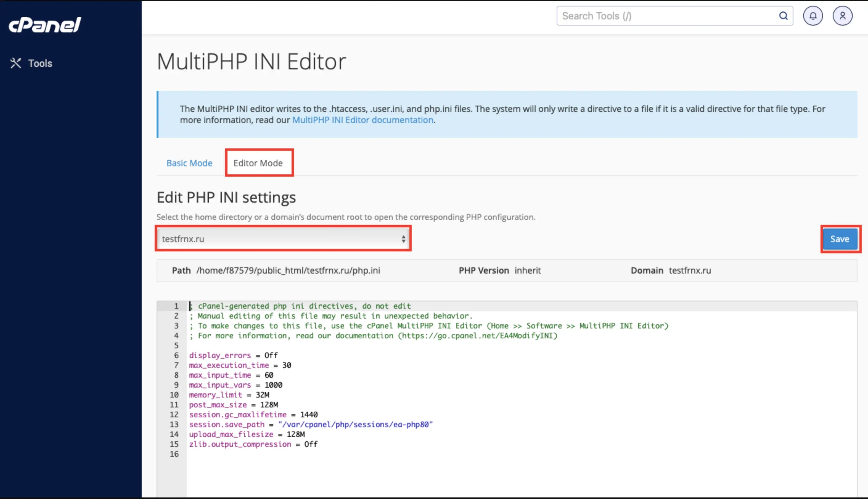This screenshot has width=868, height=499.
Task: Click the Tools wrench icon
Action: 16,64
